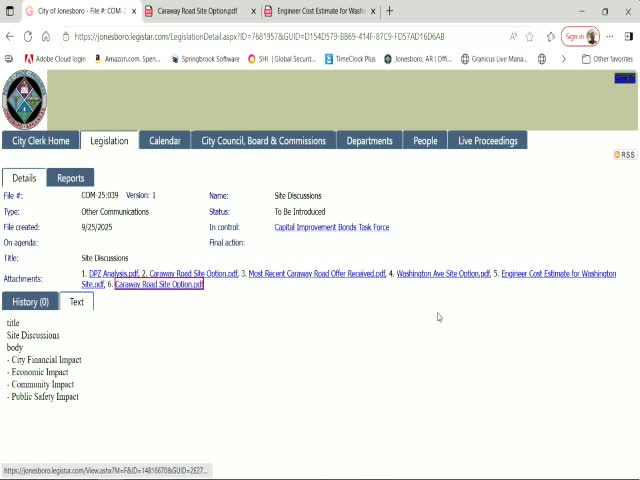Open the Other favorites folder
Image resolution: width=640 pixels, height=480 pixels.
pos(607,59)
